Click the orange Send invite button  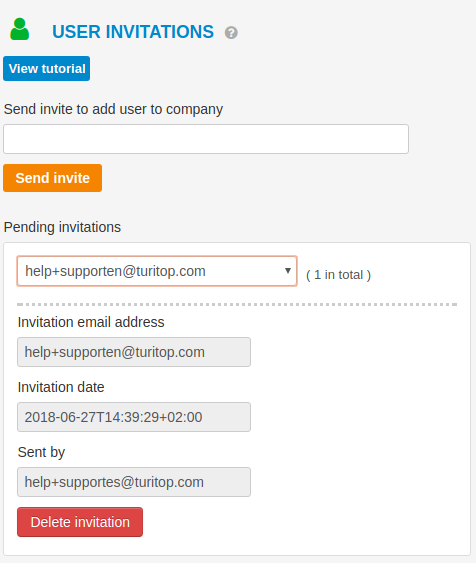pyautogui.click(x=52, y=178)
